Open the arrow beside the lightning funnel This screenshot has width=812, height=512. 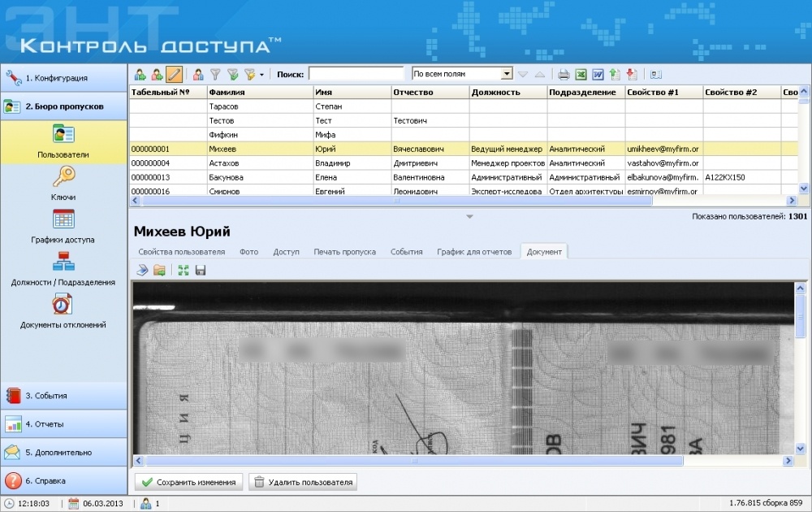pos(261,75)
